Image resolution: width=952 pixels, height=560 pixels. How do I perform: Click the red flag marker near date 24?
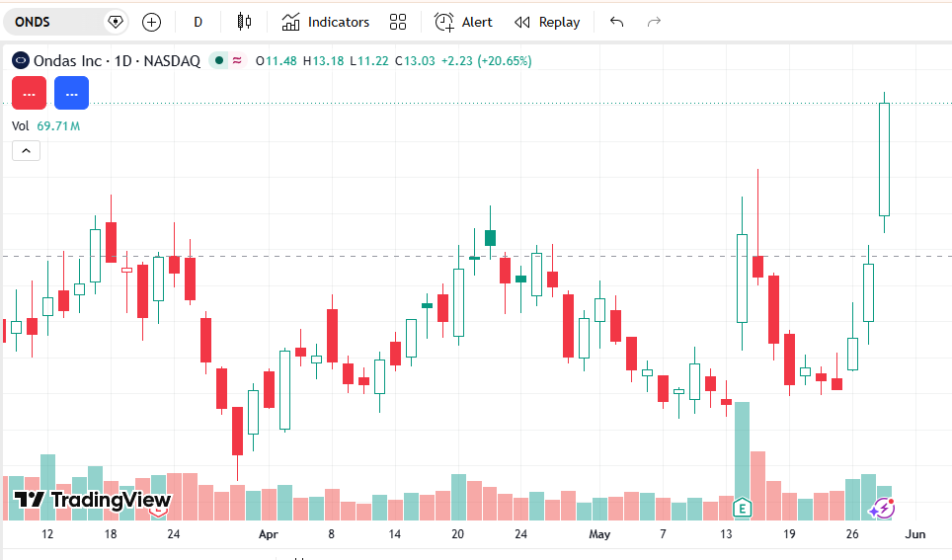[x=158, y=512]
